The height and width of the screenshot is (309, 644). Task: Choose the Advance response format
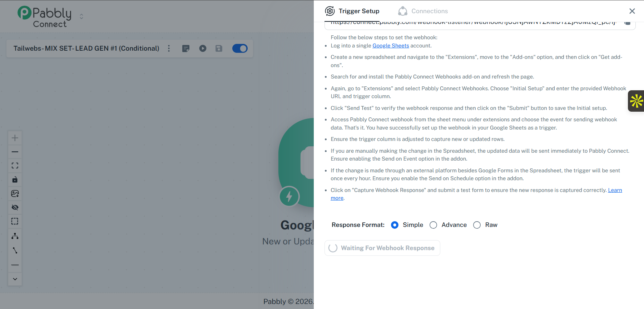click(433, 225)
